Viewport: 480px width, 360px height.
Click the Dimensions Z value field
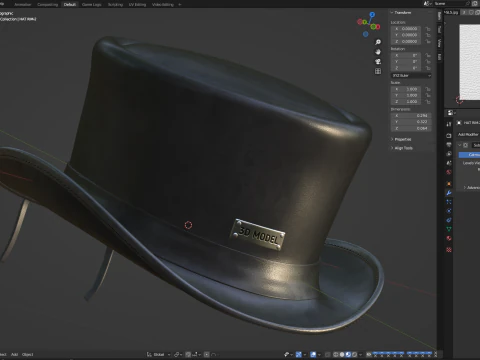[411, 128]
